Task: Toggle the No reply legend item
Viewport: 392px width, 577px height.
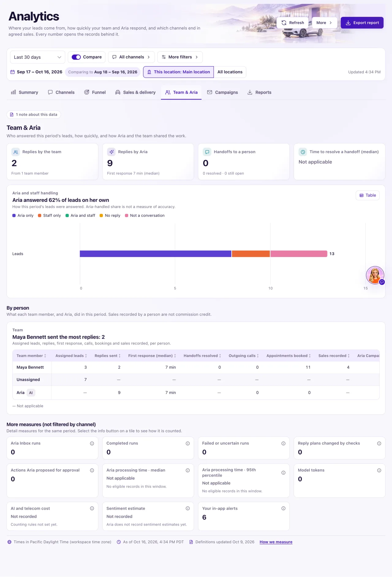Action: click(x=110, y=216)
